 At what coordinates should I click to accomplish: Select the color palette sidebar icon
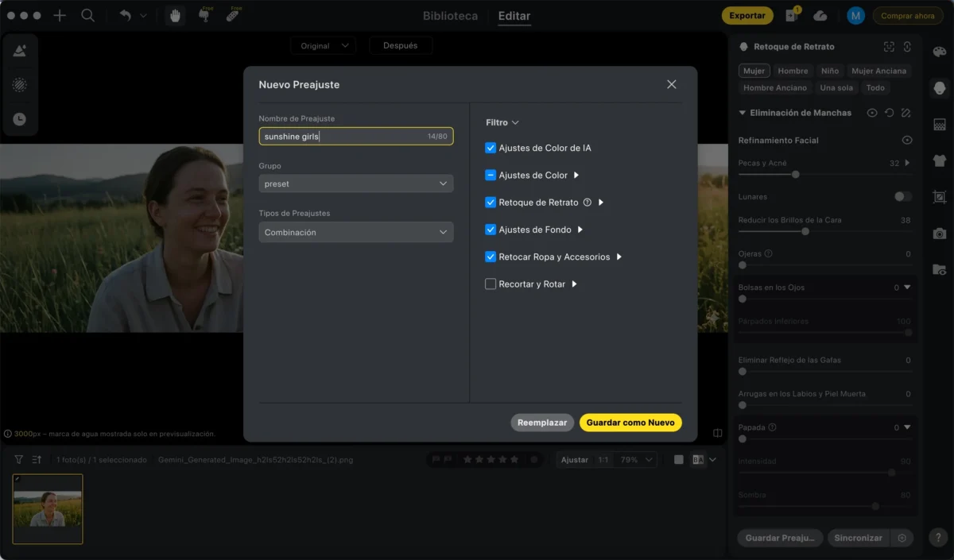(939, 52)
